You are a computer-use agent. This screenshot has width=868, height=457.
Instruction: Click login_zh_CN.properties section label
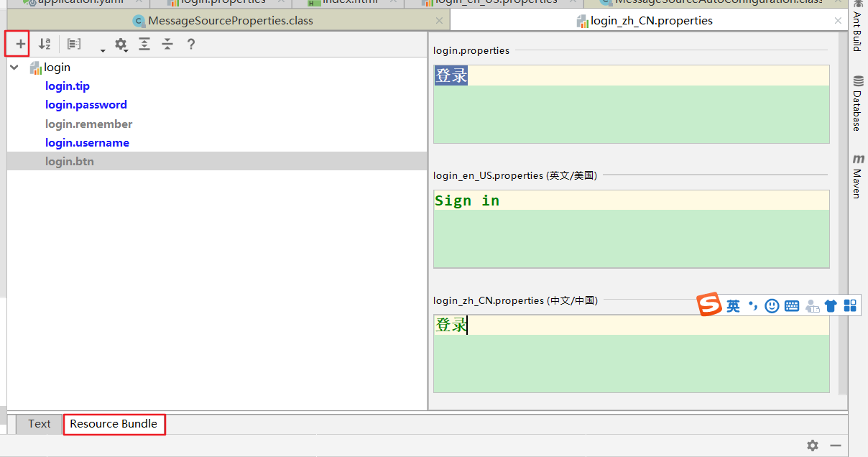pyautogui.click(x=515, y=300)
